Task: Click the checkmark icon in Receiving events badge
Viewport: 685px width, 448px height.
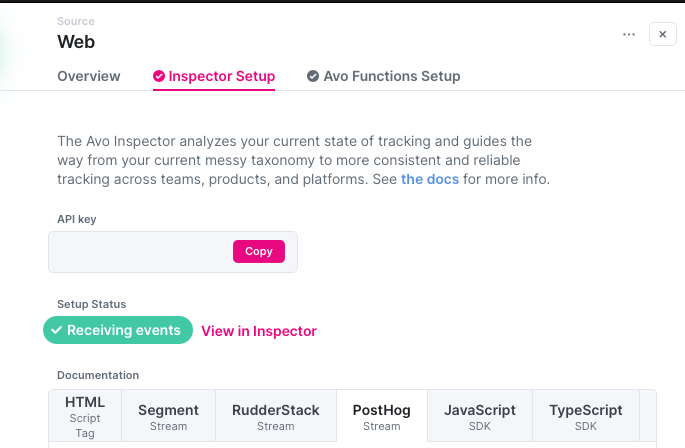Action: [58, 330]
